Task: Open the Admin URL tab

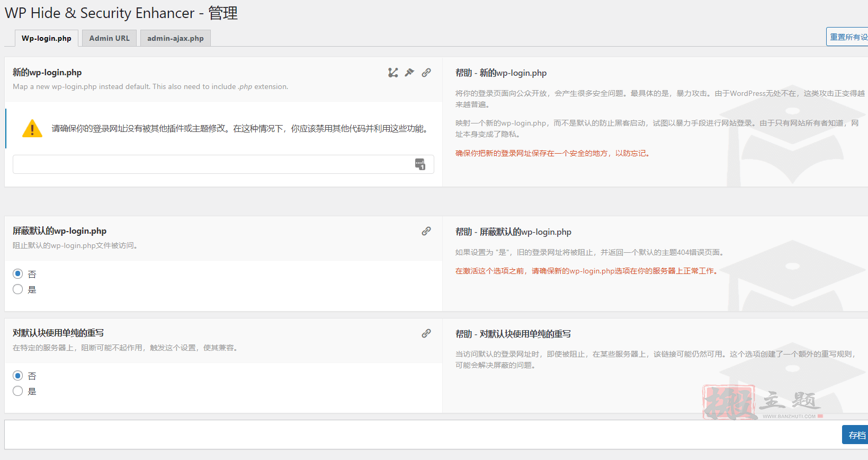Action: 109,38
